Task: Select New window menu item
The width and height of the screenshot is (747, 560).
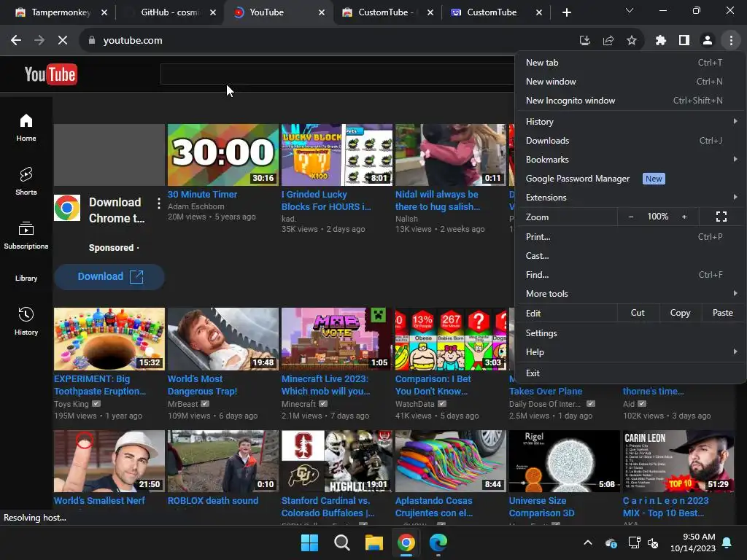Action: tap(631, 82)
